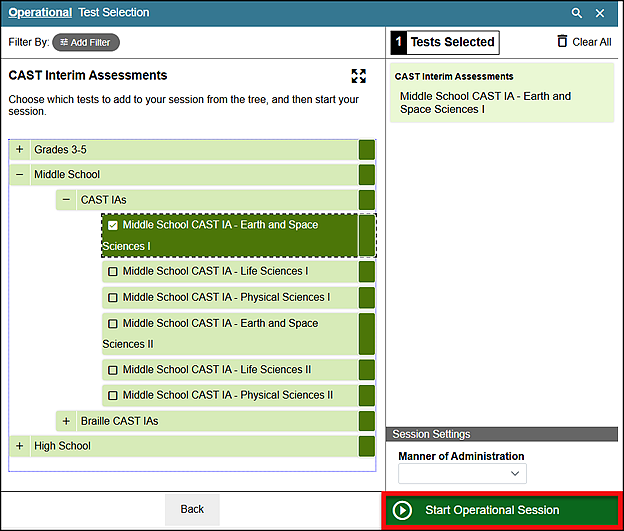Click dark green box beside Physical Sciences II

click(x=367, y=395)
